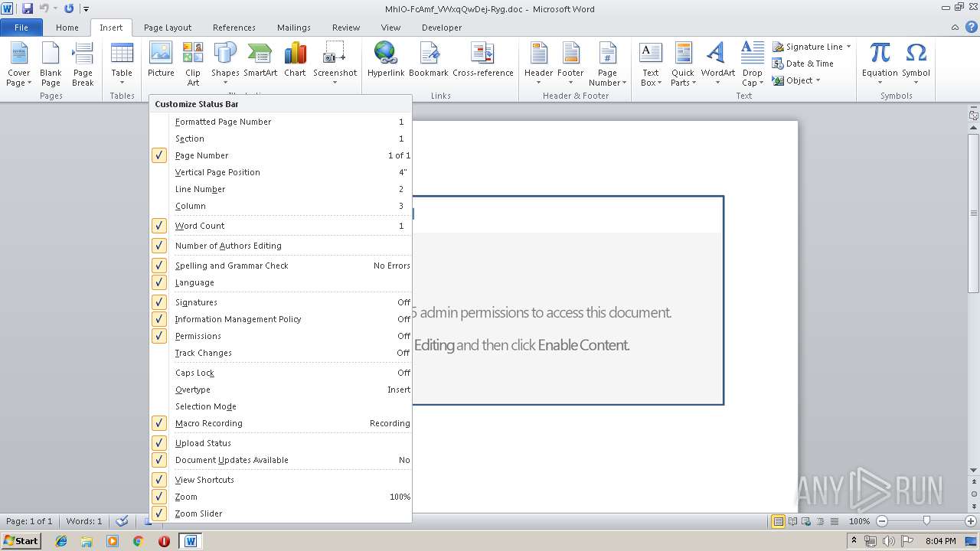Click the Redo icon in Quick Access Toolbar
This screenshot has height=551, width=980.
[x=69, y=8]
